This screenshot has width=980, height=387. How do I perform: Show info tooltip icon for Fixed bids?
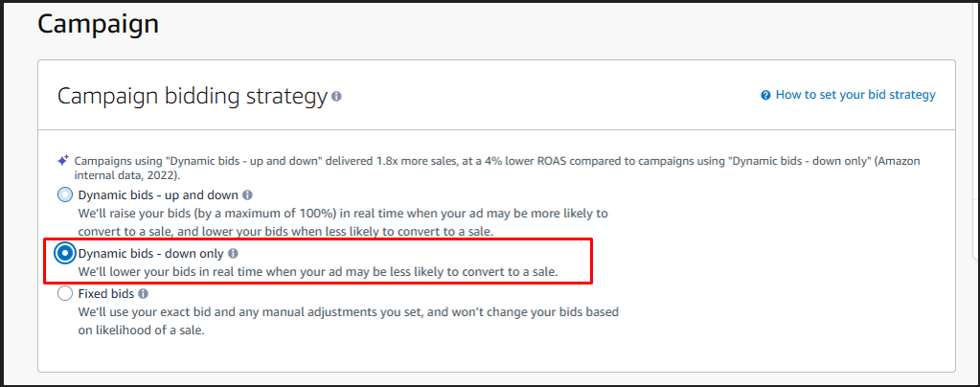[142, 294]
